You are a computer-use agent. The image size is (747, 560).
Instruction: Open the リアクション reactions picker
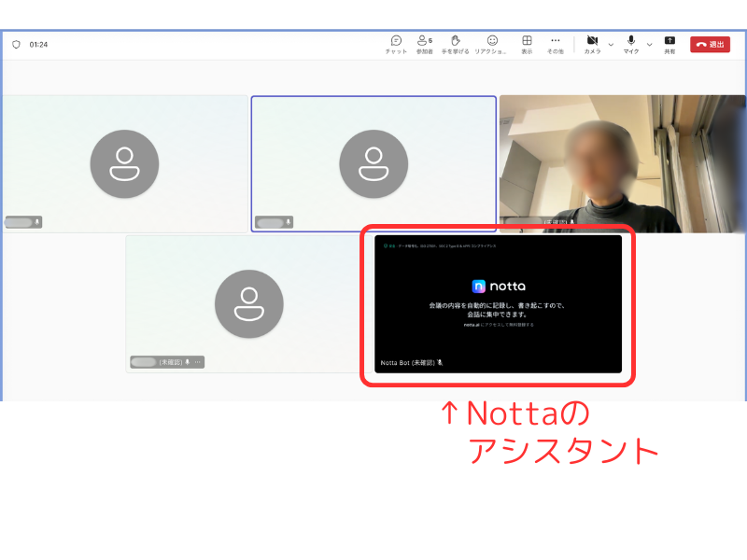491,44
